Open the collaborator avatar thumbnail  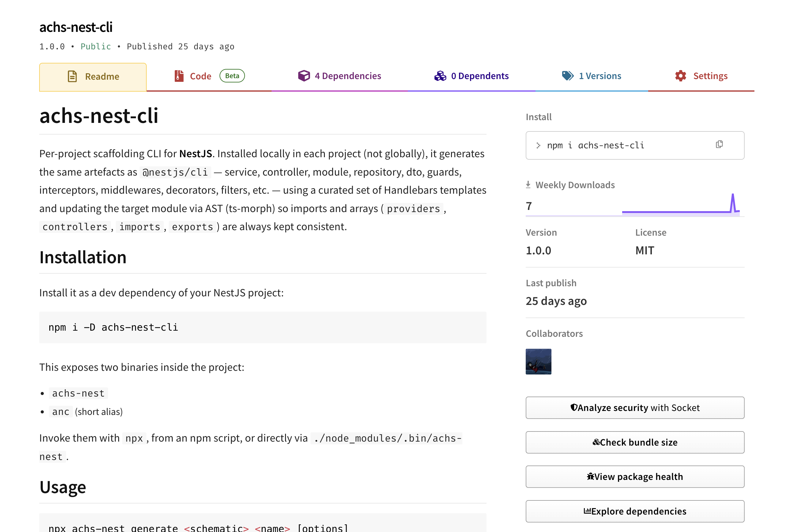pyautogui.click(x=538, y=362)
